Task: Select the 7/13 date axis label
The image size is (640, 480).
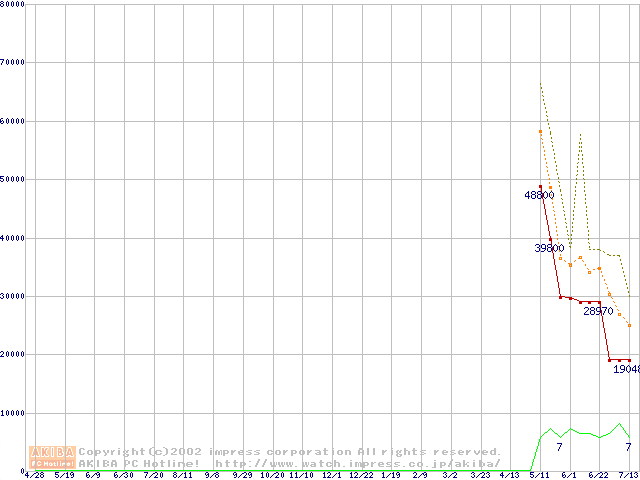Action: point(628,476)
